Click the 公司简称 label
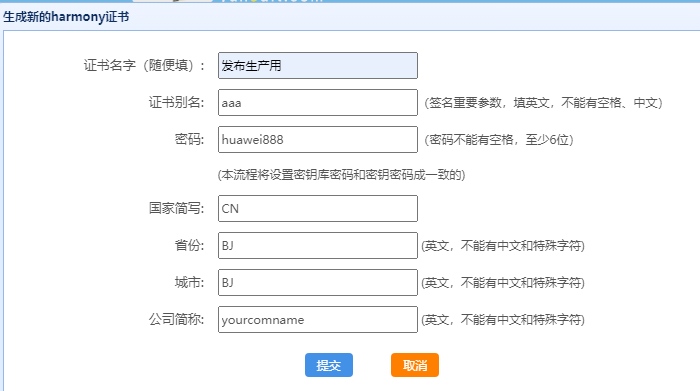The height and width of the screenshot is (391, 700). [x=176, y=320]
